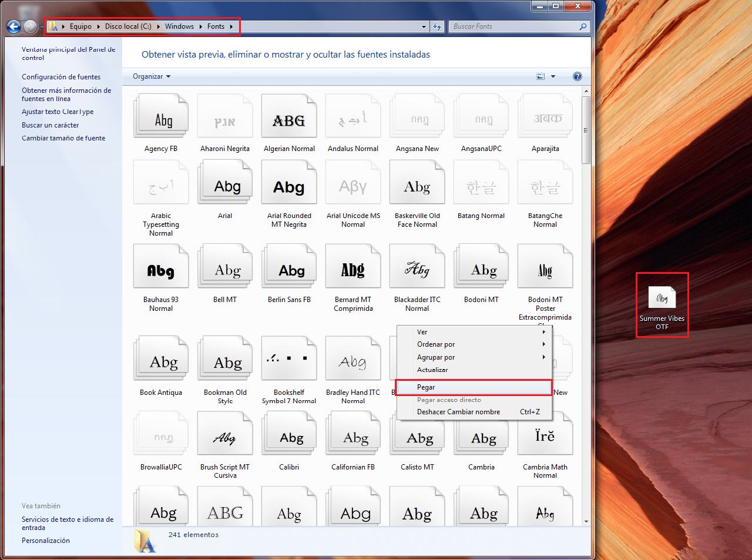Viewport: 752px width, 560px height.
Task: Click the Personalización link in sidebar
Action: (46, 540)
